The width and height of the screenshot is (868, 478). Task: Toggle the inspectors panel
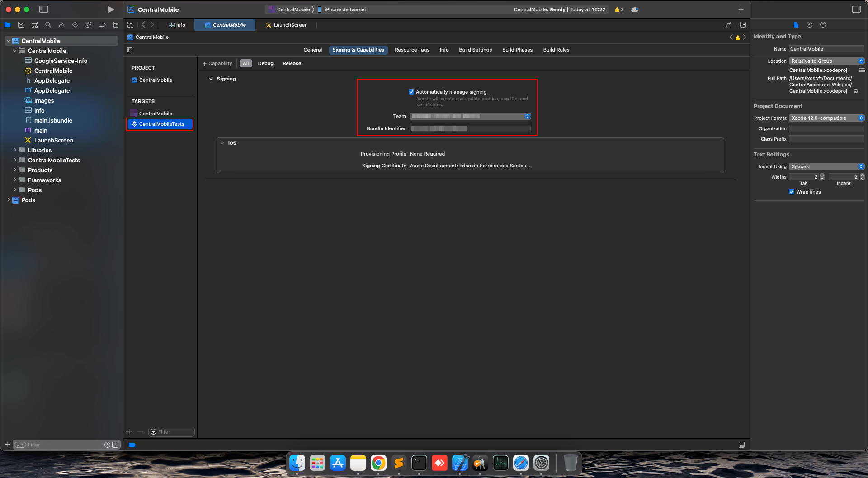(x=856, y=9)
